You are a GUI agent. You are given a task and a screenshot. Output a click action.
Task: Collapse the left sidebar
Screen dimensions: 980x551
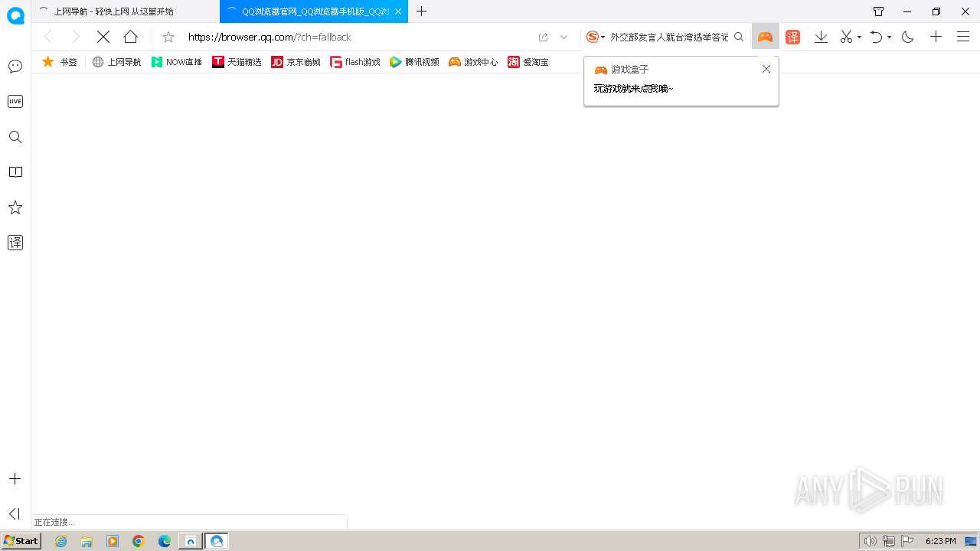tap(14, 514)
